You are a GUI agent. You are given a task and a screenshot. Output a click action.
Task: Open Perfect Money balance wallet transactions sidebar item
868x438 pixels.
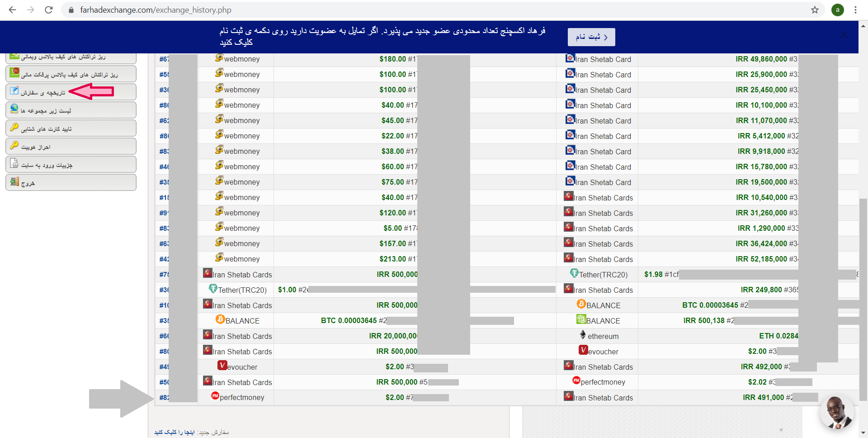[71, 74]
